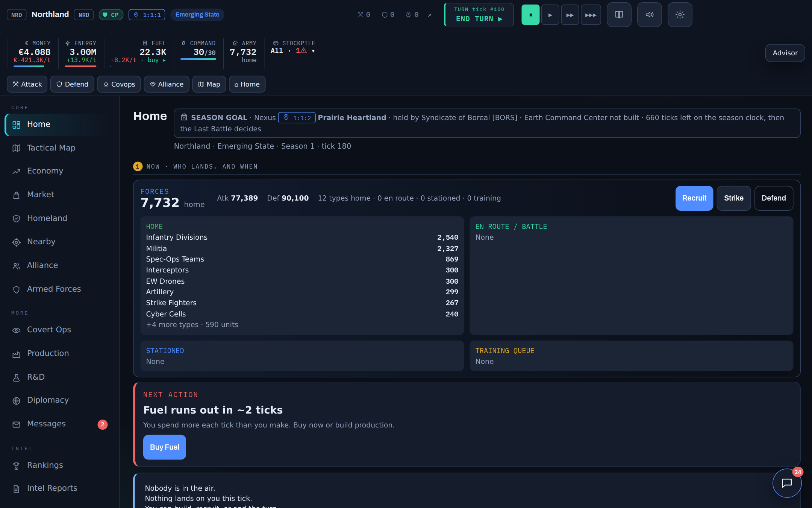This screenshot has width=812, height=508.
Task: Toggle the sound speaker icon
Action: (x=649, y=15)
